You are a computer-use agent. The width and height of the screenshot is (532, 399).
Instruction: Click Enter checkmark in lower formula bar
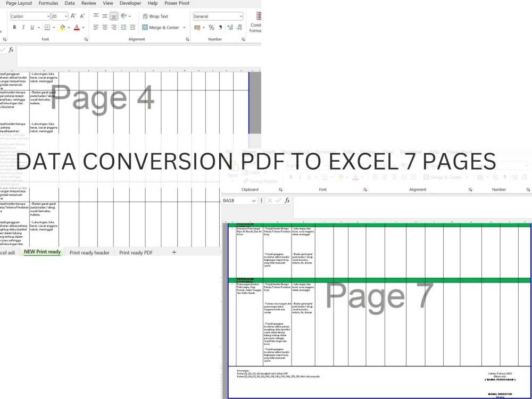click(278, 201)
